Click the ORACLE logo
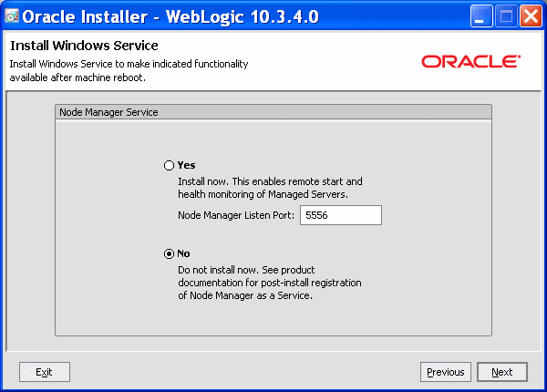Viewport: 547px width, 392px height. tap(471, 61)
